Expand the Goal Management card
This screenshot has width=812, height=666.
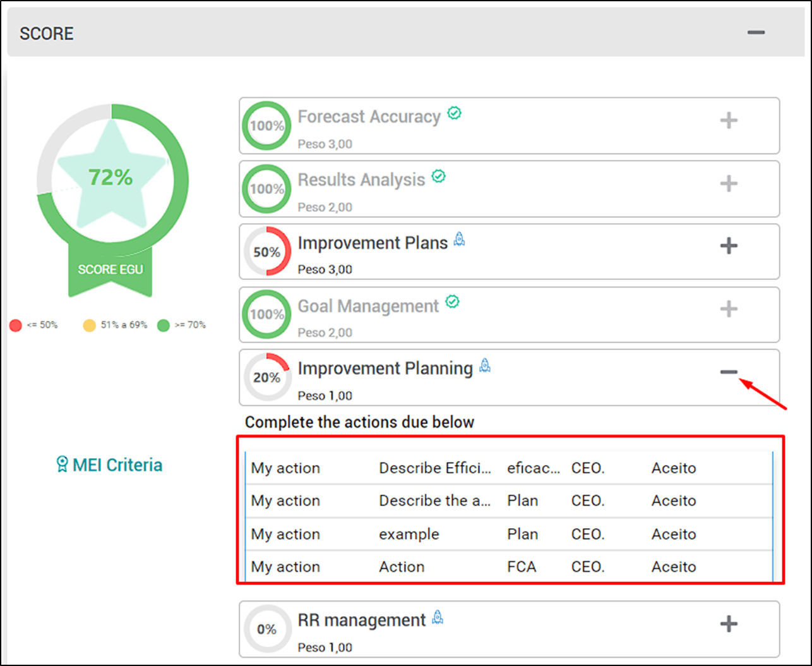(x=729, y=309)
